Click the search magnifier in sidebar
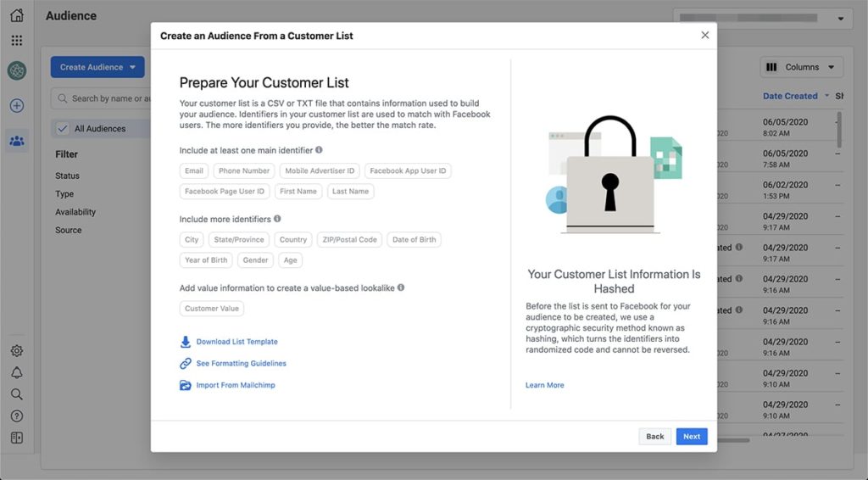Viewport: 868px width, 480px height. point(17,394)
